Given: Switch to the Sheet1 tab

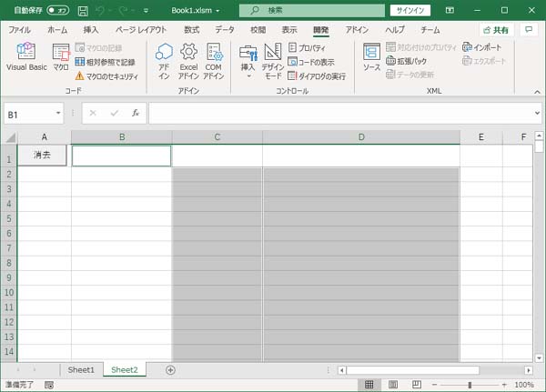Looking at the screenshot, I should click(x=81, y=369).
